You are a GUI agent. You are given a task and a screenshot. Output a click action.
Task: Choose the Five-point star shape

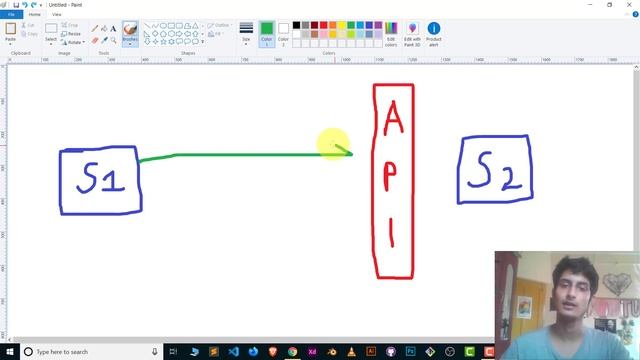163,42
